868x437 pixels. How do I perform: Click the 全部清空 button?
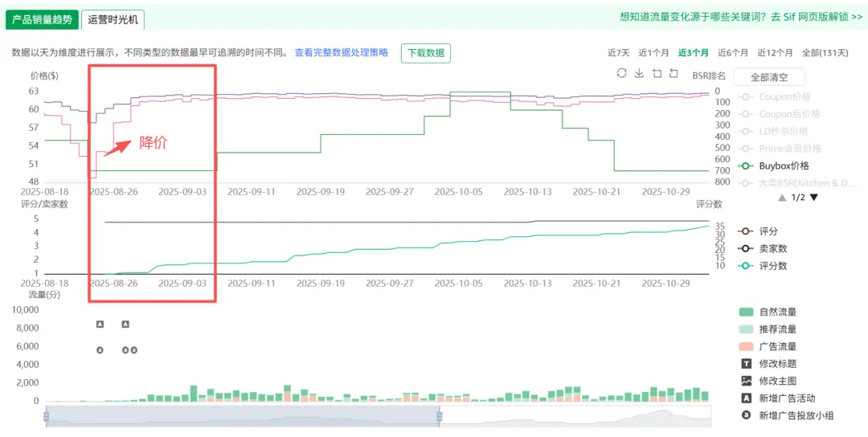pyautogui.click(x=769, y=77)
